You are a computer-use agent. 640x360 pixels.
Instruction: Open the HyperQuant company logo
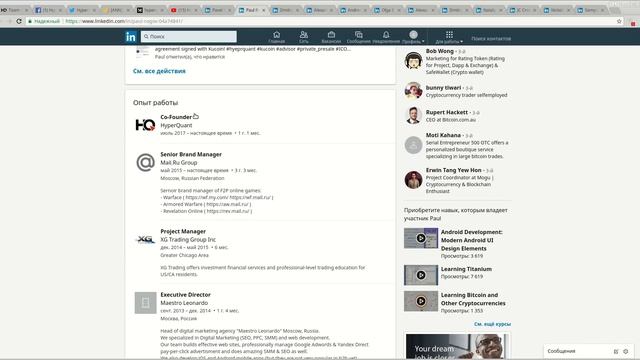tap(145, 125)
